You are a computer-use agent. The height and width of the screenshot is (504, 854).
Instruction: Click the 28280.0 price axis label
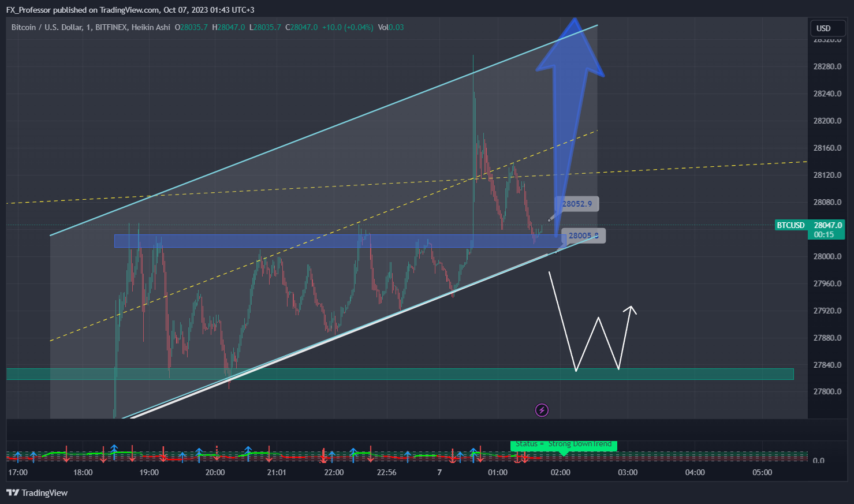point(827,66)
